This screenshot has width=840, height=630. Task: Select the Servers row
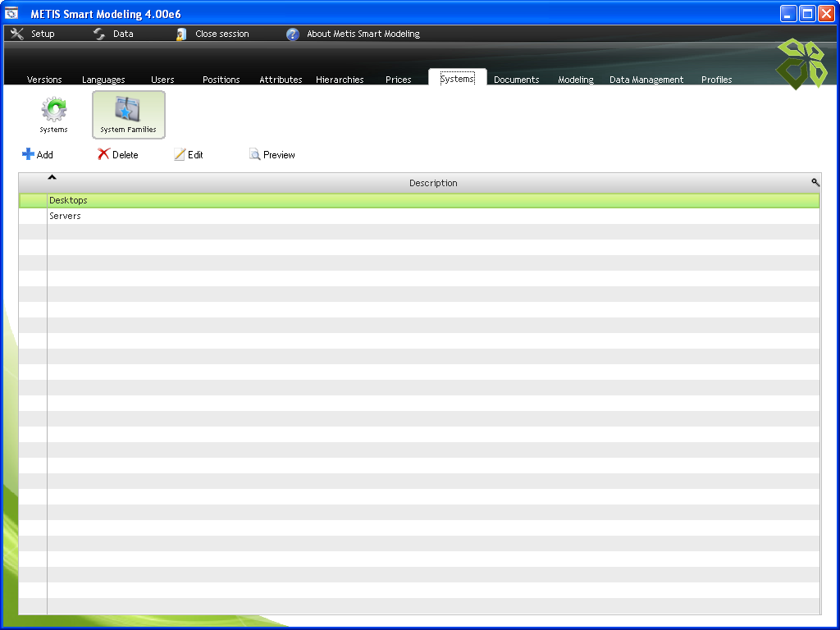419,216
